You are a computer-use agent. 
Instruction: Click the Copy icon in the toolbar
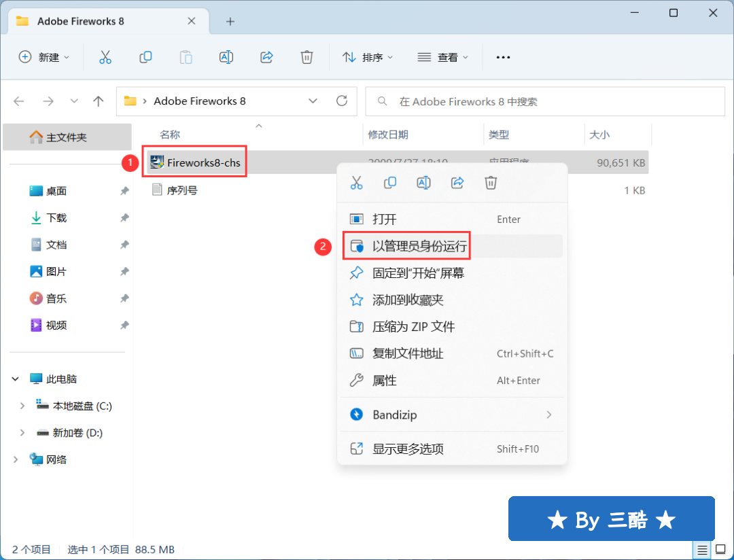145,57
